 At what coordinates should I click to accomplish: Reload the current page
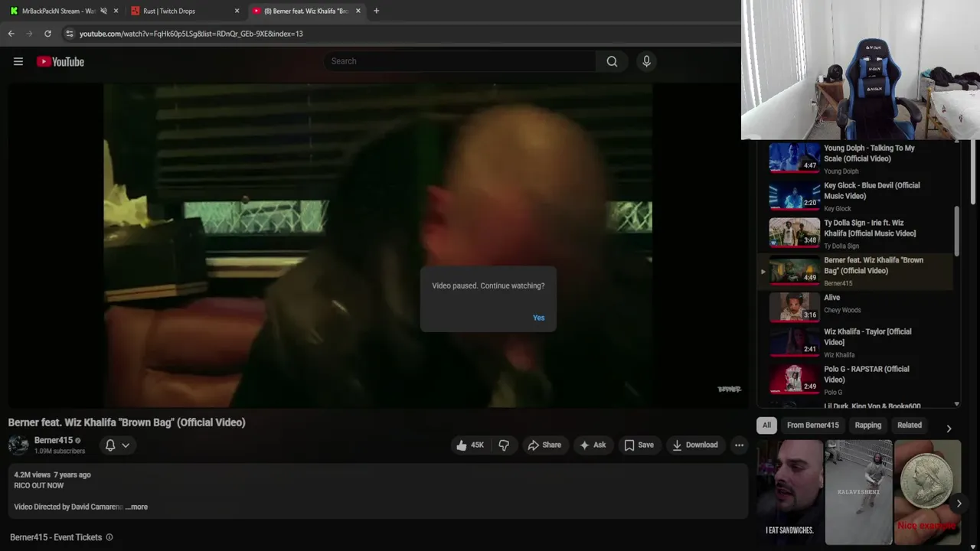tap(47, 34)
